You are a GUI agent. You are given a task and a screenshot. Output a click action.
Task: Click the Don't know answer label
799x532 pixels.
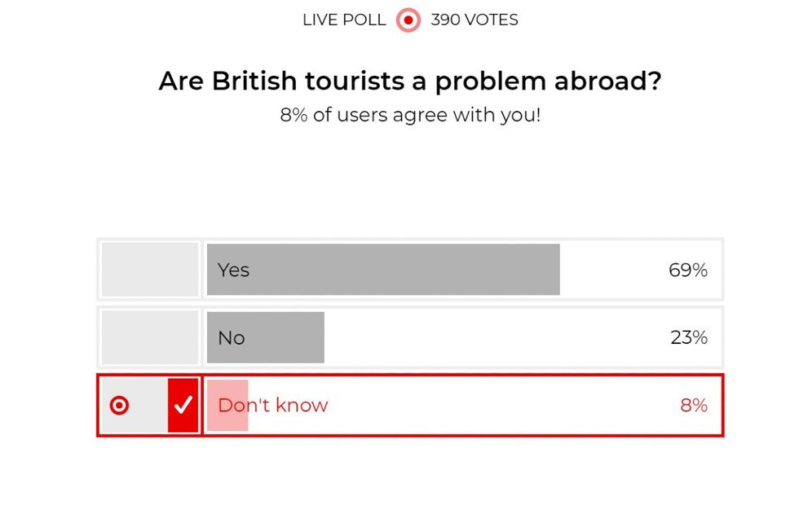click(272, 405)
